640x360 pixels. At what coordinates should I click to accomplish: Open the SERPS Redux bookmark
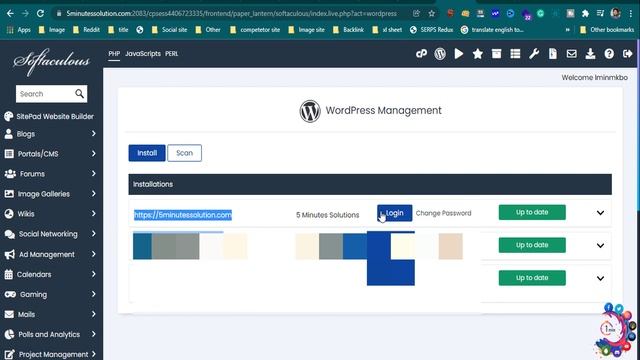tap(432, 30)
